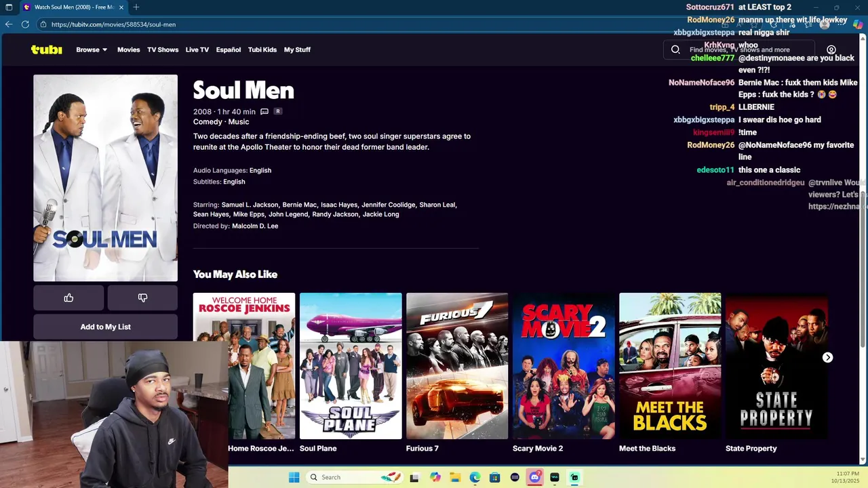
Task: Advance the You May Also Like carousel
Action: (827, 357)
